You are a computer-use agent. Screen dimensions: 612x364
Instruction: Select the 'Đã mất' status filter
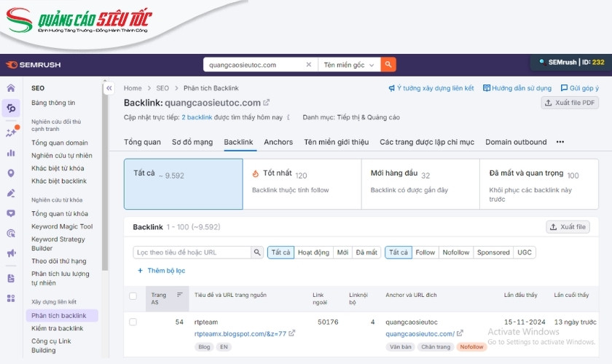coord(366,253)
